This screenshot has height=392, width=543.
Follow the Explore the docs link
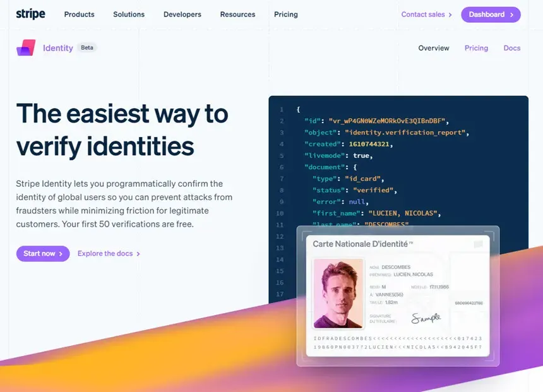pos(109,254)
